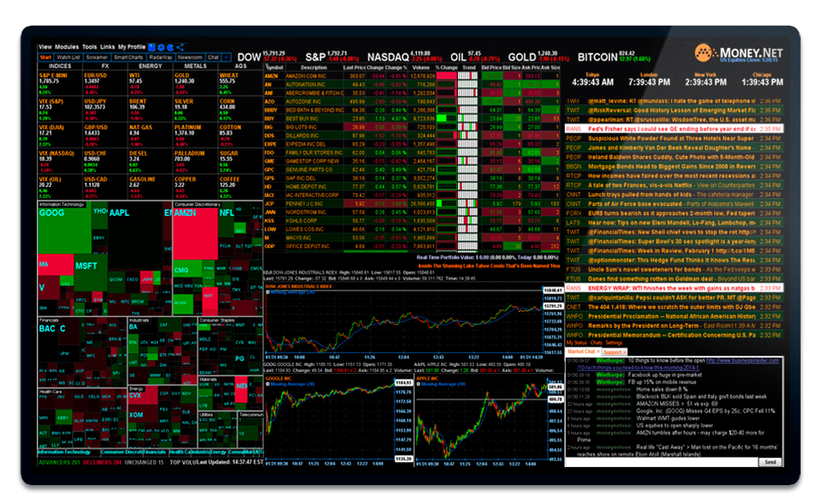The image size is (823, 504).
Task: Open the Links menu
Action: point(107,47)
